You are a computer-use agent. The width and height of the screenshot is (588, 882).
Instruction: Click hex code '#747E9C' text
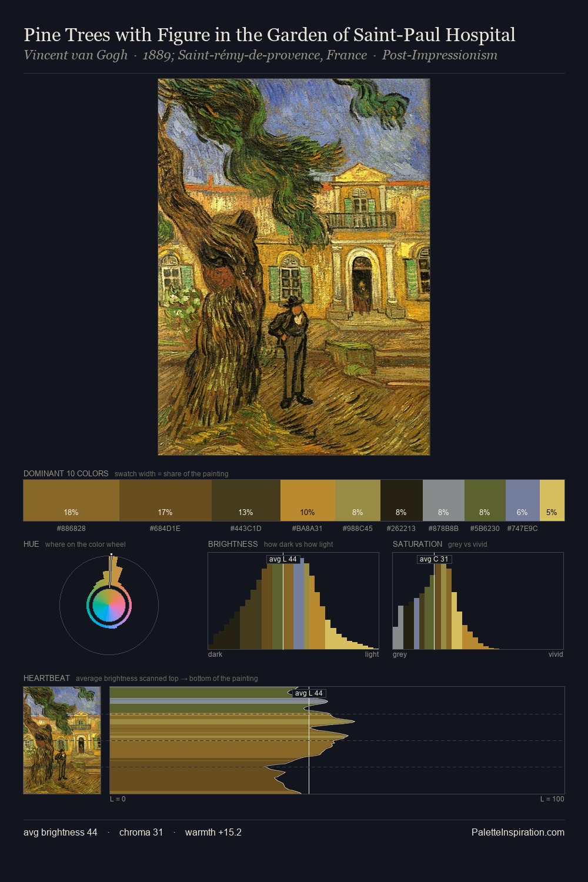click(523, 529)
